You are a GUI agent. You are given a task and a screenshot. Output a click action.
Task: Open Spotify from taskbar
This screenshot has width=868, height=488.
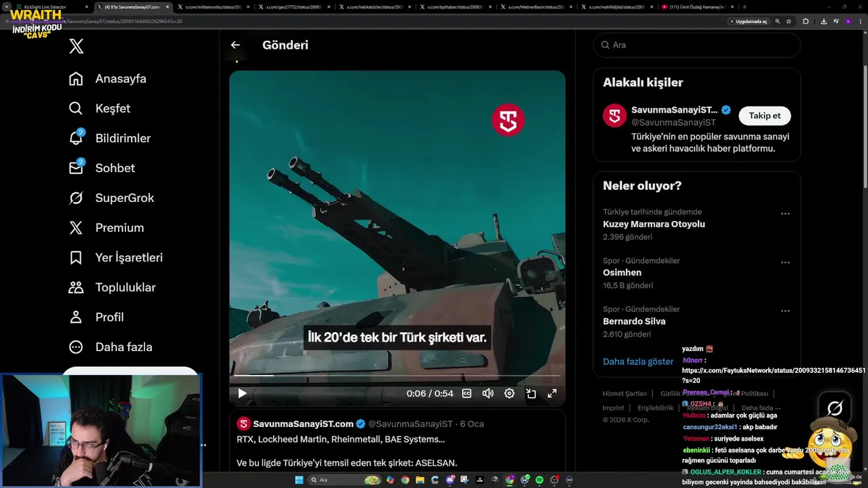pyautogui.click(x=539, y=480)
